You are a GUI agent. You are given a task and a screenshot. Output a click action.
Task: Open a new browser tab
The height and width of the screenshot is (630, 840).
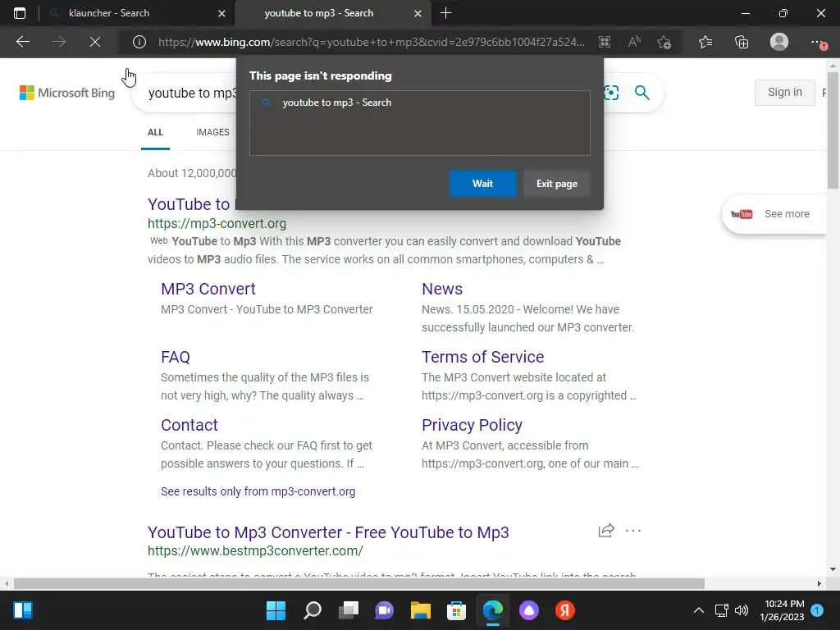pyautogui.click(x=445, y=13)
